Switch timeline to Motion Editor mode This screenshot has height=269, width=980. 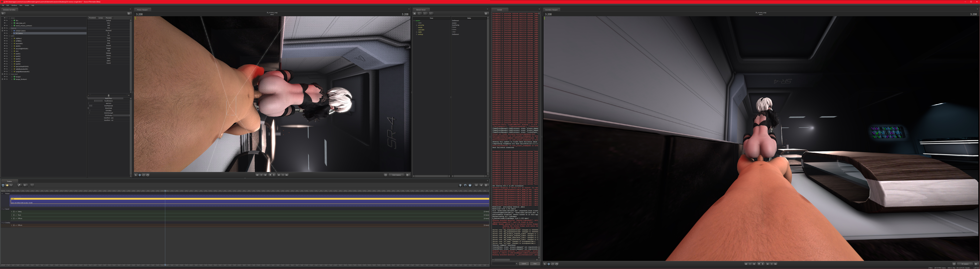point(7,185)
